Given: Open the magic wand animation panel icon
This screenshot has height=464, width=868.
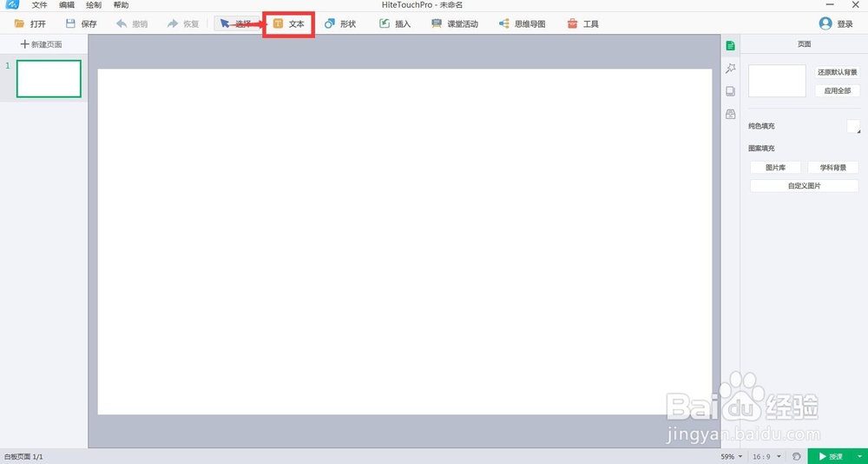Looking at the screenshot, I should click(731, 68).
